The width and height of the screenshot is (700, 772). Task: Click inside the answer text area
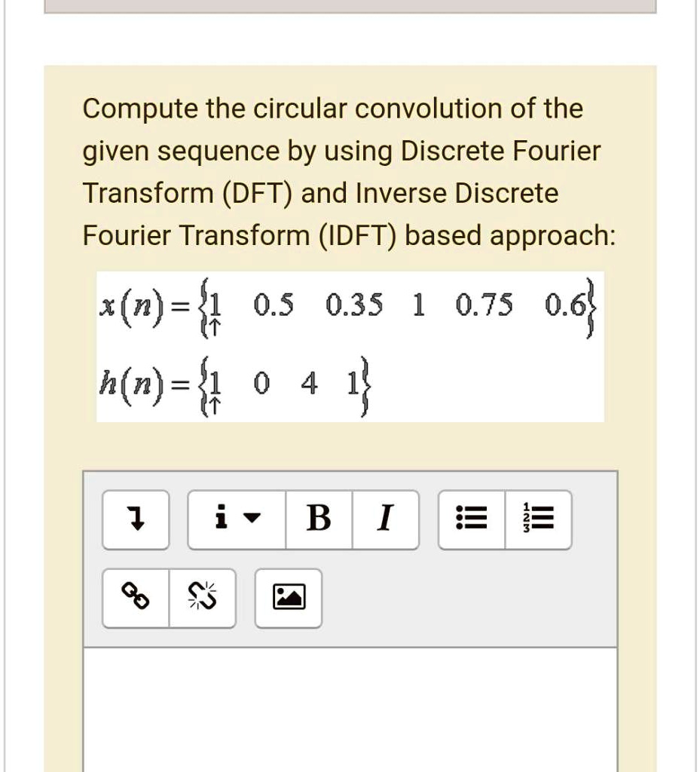[350, 709]
